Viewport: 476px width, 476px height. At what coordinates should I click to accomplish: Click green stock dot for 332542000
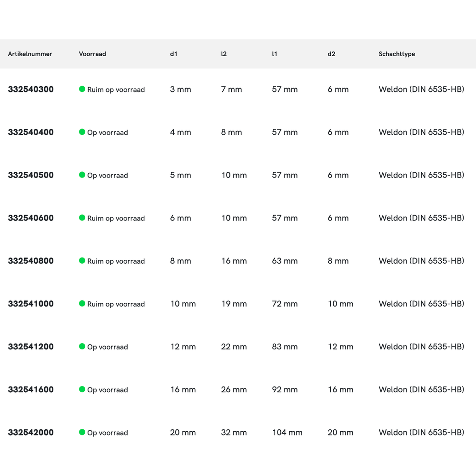(82, 432)
